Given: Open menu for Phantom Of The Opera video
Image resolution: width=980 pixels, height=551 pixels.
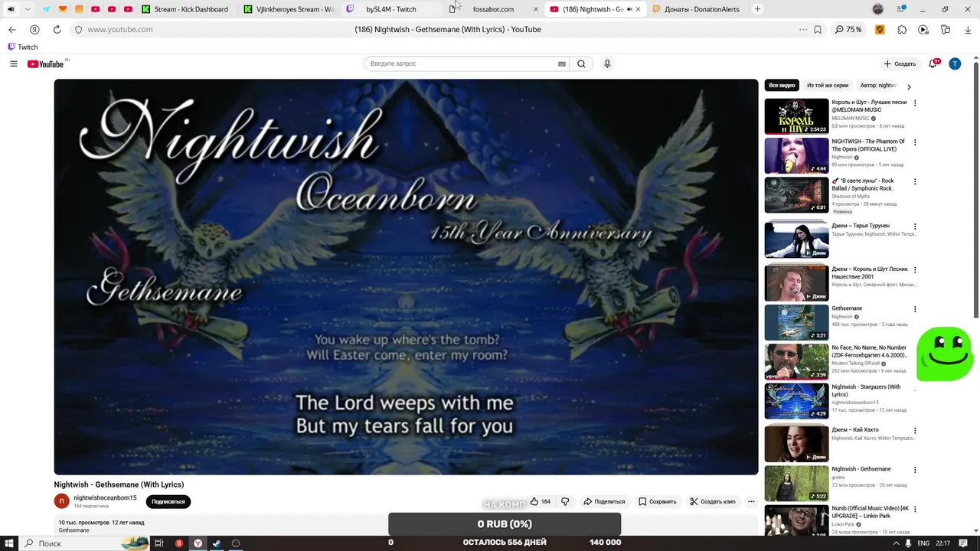Looking at the screenshot, I should click(915, 142).
